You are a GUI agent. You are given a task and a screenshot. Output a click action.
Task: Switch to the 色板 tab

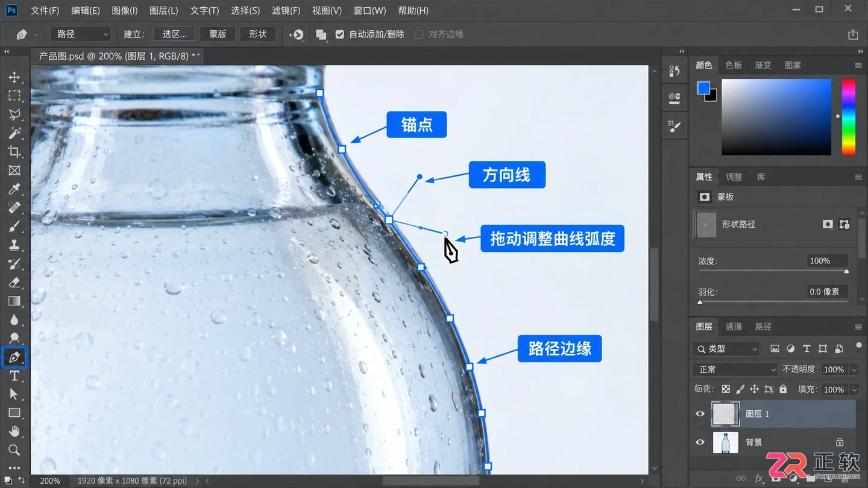[734, 65]
